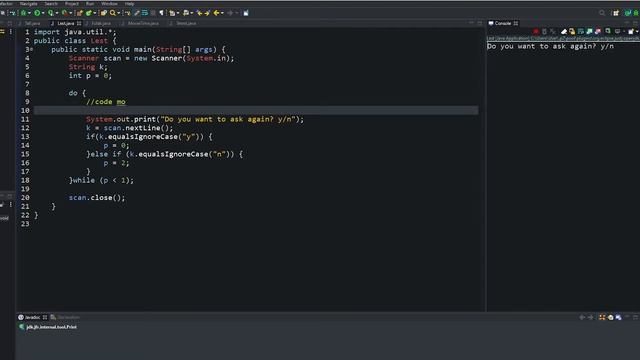This screenshot has width=640, height=360.
Task: Open the Help menu
Action: point(129,4)
